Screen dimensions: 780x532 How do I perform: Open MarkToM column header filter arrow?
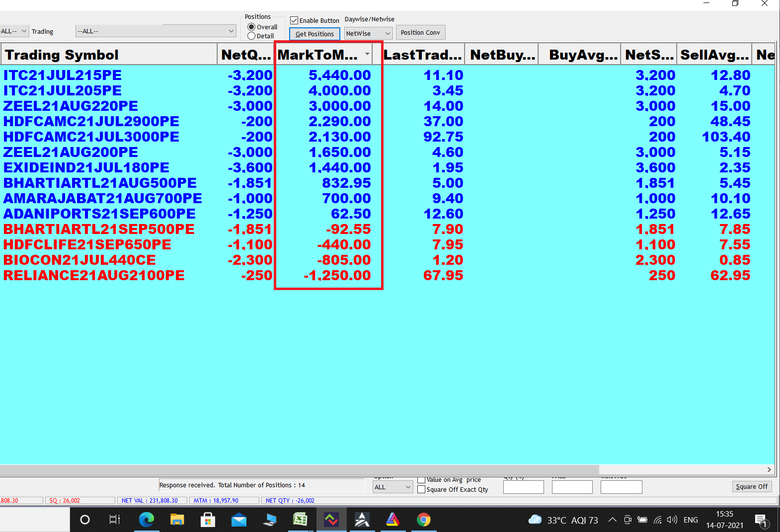(367, 54)
